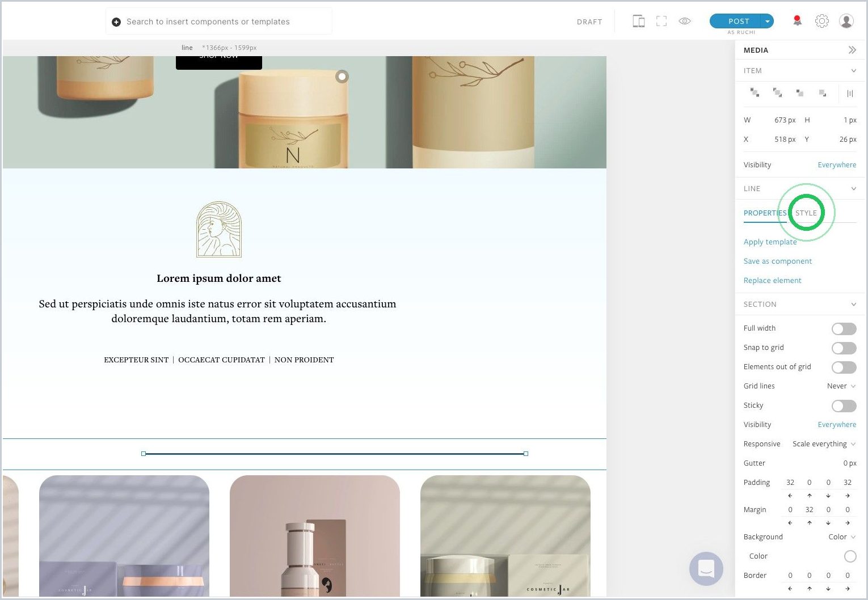Screen dimensions: 868x600
Task: Click the Gutter value field
Action: (849, 463)
